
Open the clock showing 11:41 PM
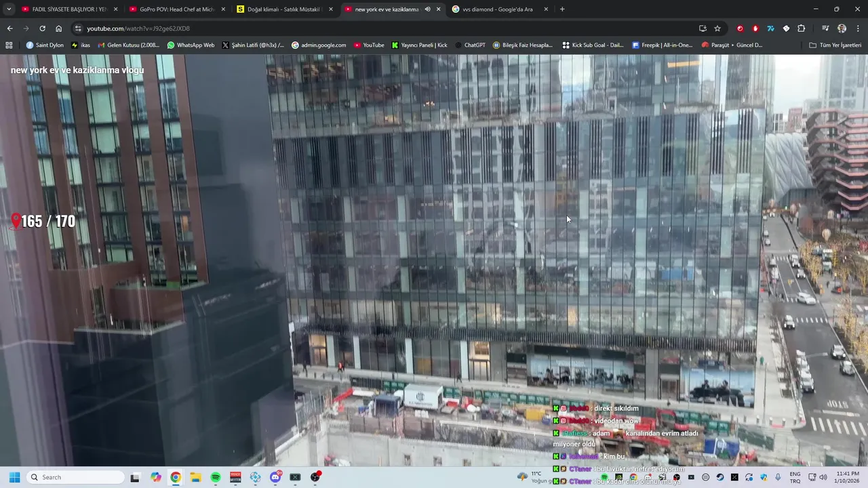click(x=848, y=477)
